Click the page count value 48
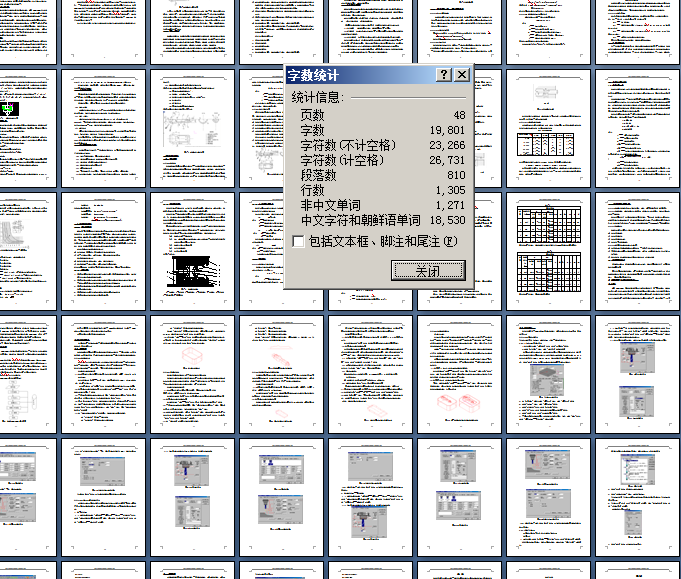 460,115
